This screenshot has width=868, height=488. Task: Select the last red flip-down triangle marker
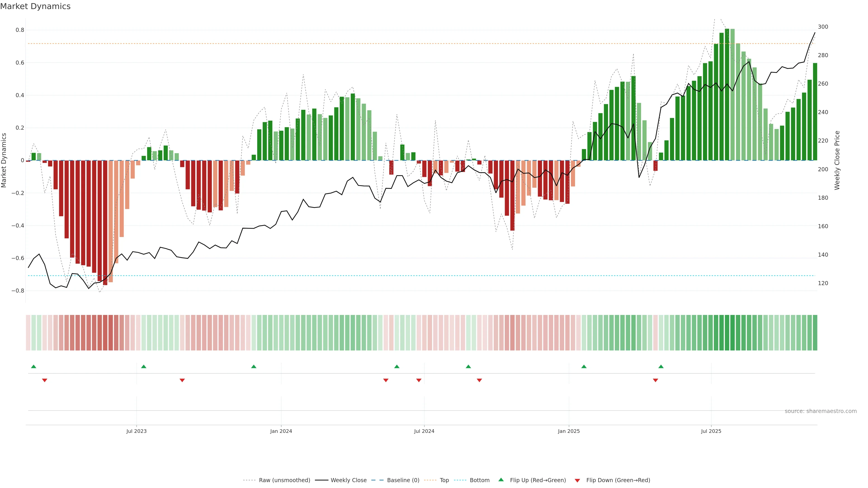pos(655,380)
